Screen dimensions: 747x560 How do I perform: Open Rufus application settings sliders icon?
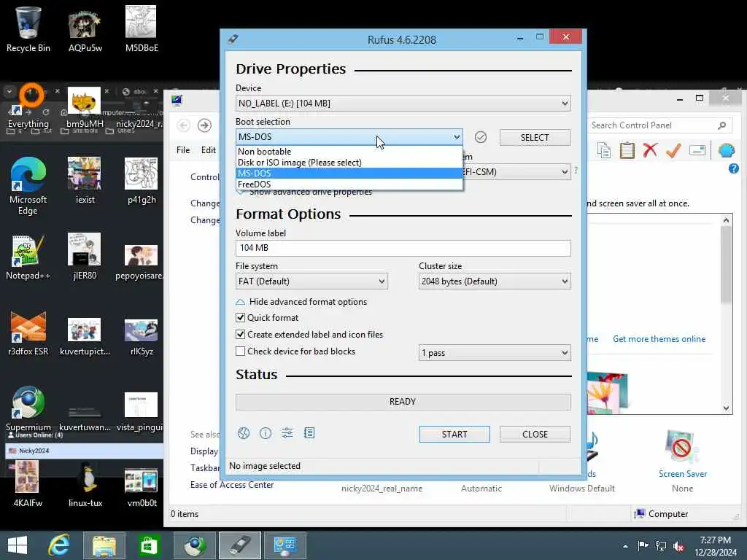pyautogui.click(x=287, y=433)
